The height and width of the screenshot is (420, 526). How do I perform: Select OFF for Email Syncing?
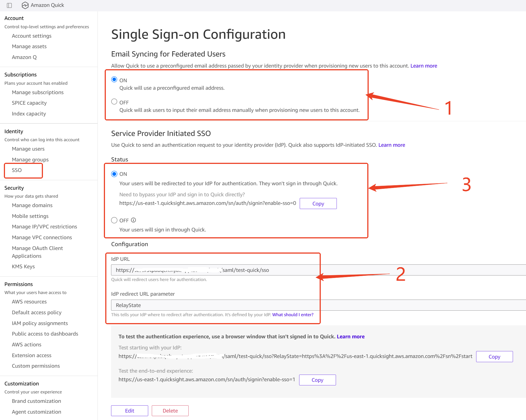114,102
